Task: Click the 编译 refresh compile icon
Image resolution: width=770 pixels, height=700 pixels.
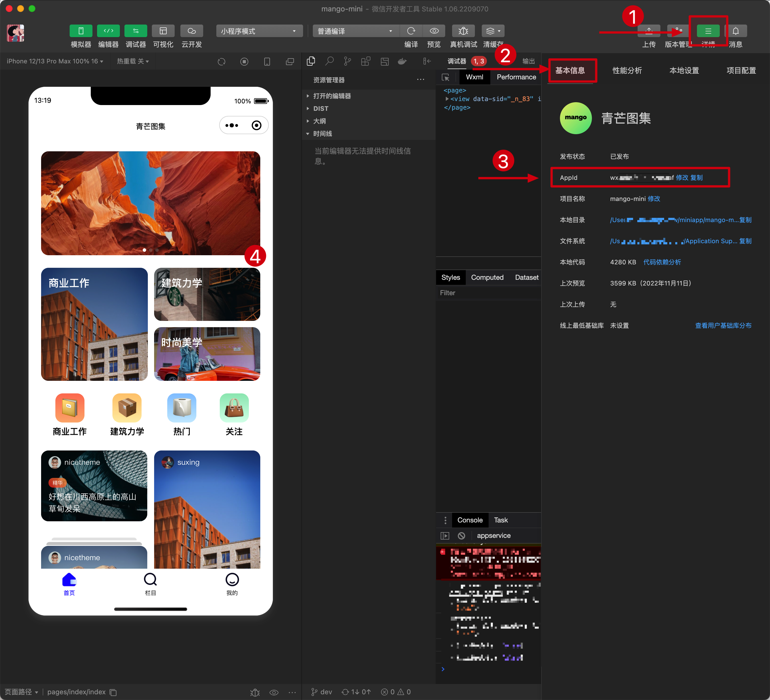Action: click(x=411, y=31)
